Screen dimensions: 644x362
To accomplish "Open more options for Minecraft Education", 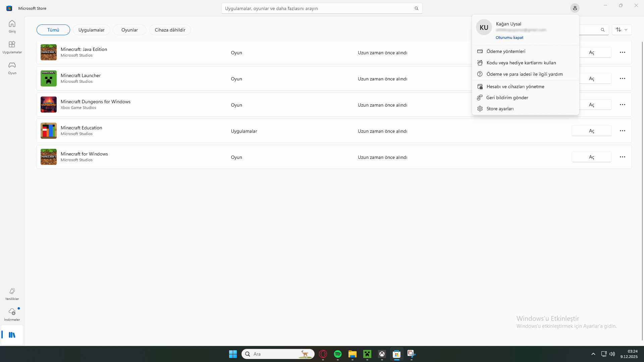I will tap(623, 131).
